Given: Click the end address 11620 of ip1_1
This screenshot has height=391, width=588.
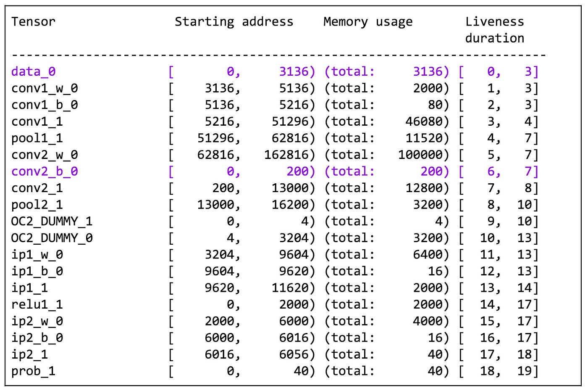Looking at the screenshot, I should [x=290, y=288].
